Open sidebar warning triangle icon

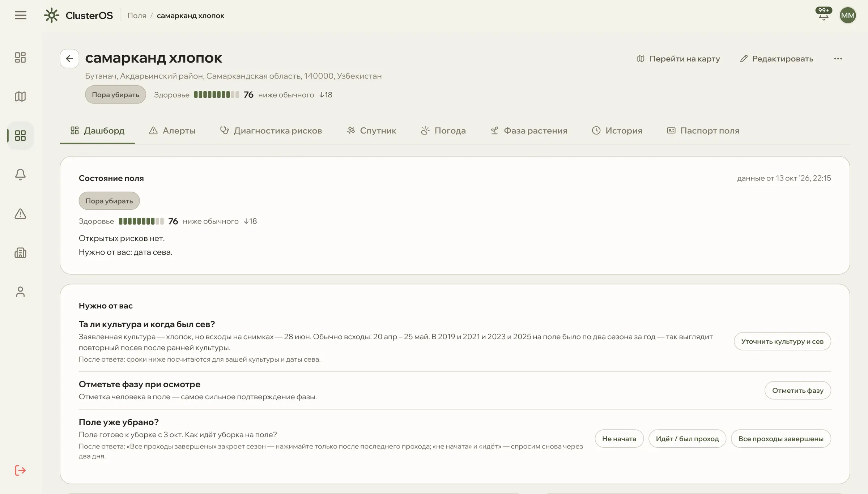(20, 214)
